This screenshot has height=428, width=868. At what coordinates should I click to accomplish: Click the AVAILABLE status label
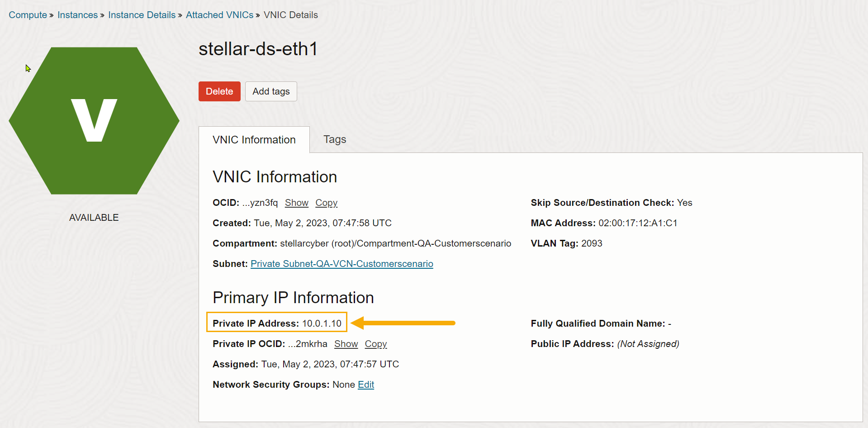(94, 218)
